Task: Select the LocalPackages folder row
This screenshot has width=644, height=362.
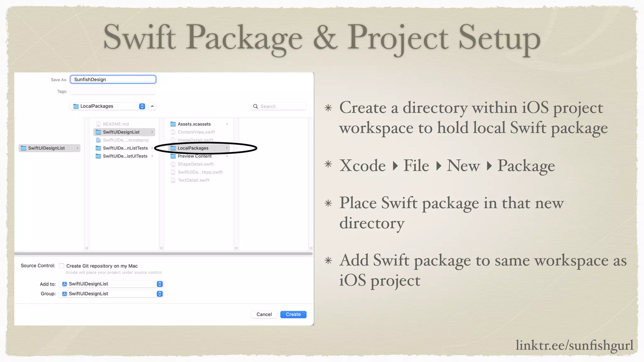Action: pos(199,148)
